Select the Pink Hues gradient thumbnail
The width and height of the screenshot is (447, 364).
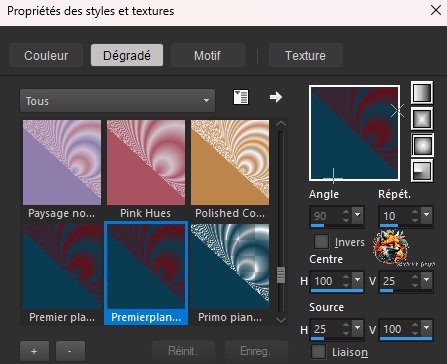click(x=146, y=162)
